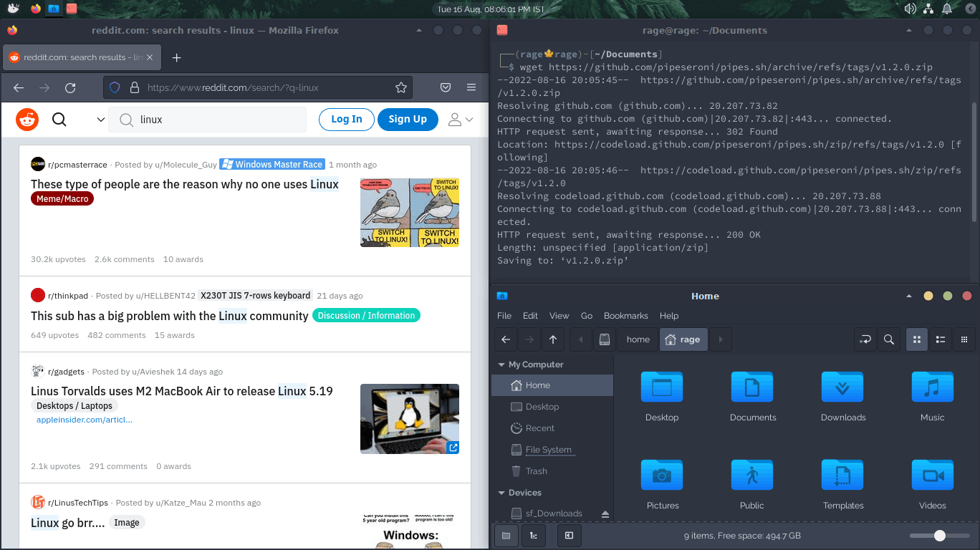Open Firefox hamburger application menu
This screenshot has height=550, width=980.
coord(471,87)
